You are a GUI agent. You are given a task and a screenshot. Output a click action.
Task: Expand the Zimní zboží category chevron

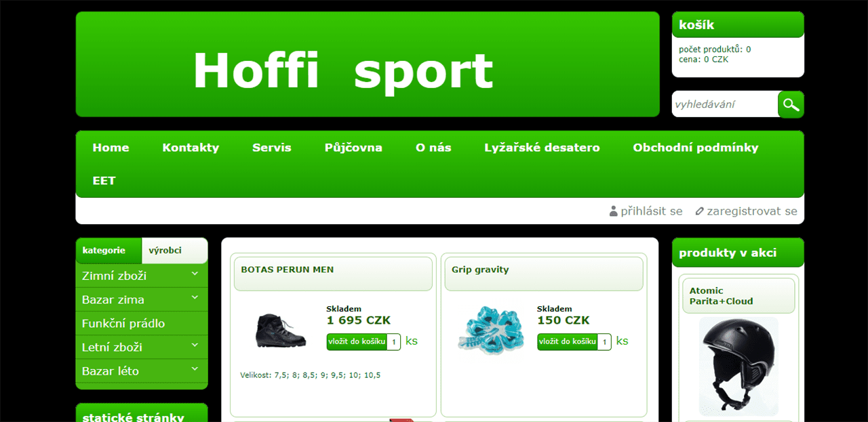(195, 274)
